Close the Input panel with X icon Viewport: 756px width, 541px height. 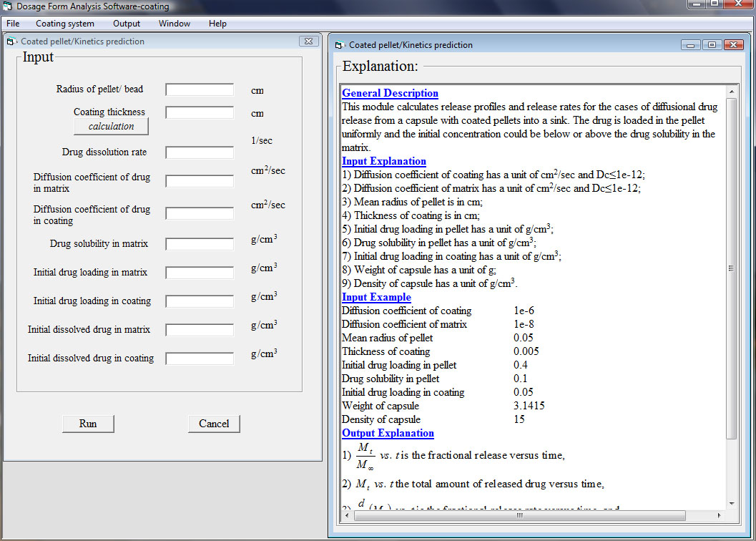point(308,42)
